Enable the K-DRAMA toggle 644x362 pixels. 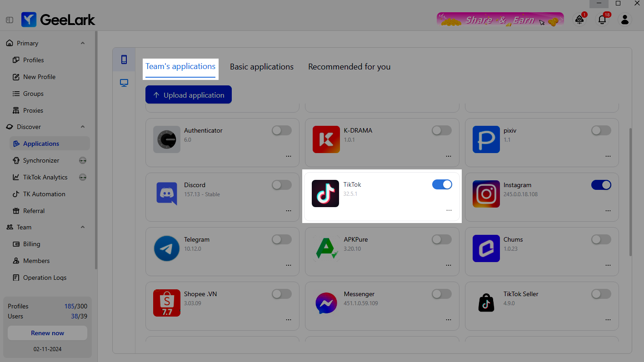pos(442,130)
